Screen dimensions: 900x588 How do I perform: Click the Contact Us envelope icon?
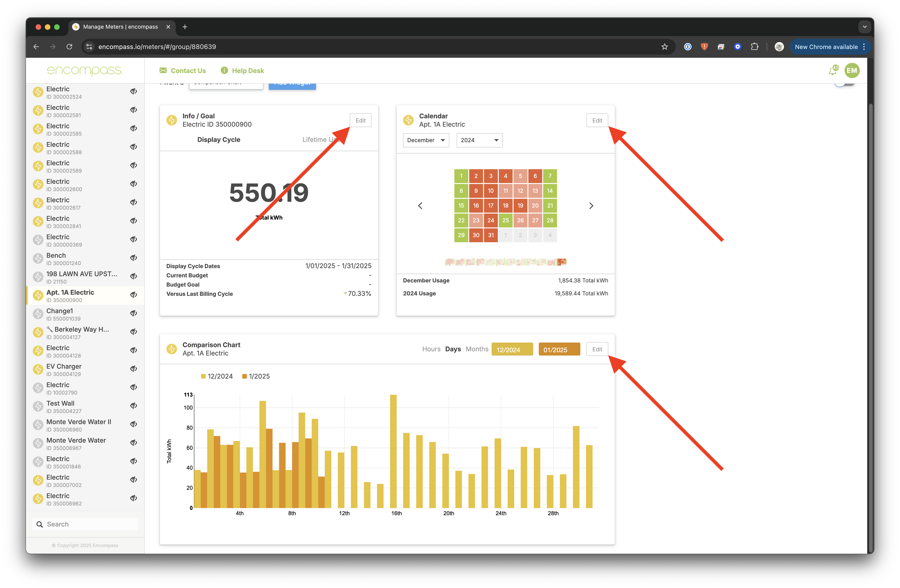click(x=163, y=71)
